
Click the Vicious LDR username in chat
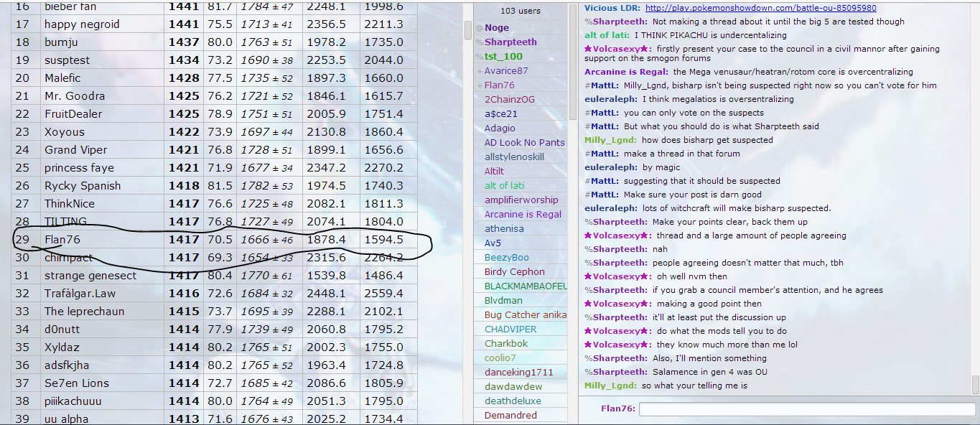pos(612,8)
